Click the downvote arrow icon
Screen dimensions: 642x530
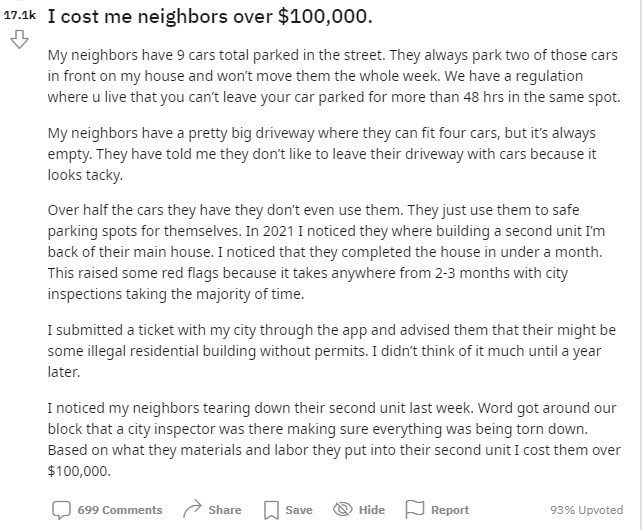click(x=18, y=41)
